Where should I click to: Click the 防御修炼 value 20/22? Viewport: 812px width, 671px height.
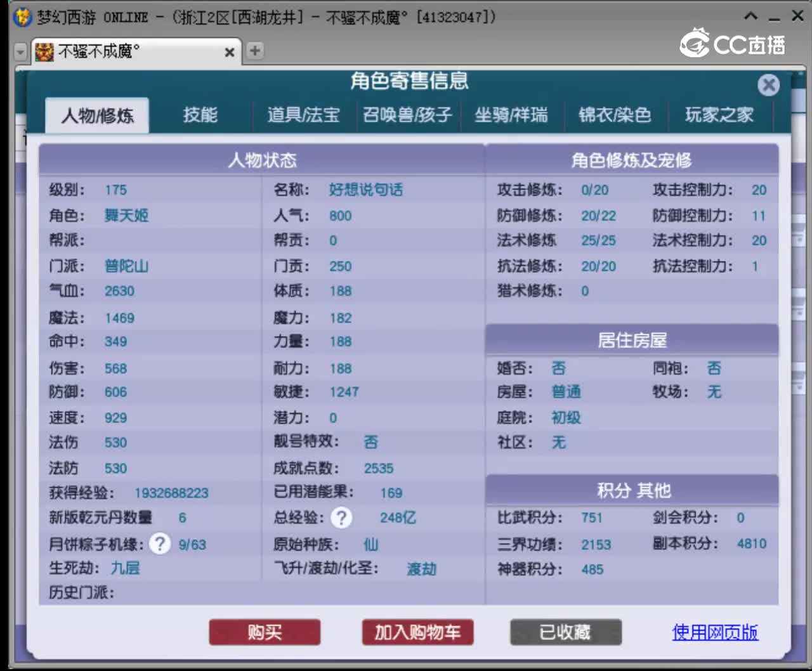click(x=599, y=216)
